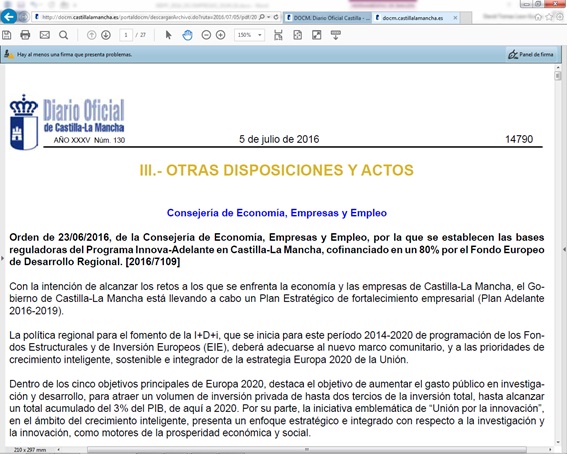Close the docm.castillalamancha.es tab
Image resolution: width=567 pixels, height=454 pixels.
[x=455, y=17]
